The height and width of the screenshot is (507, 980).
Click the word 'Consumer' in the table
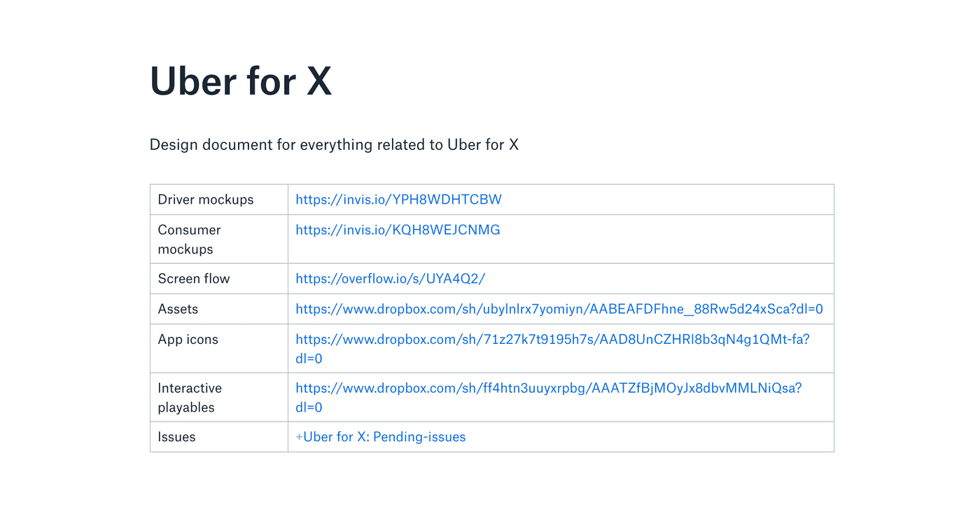coord(189,230)
